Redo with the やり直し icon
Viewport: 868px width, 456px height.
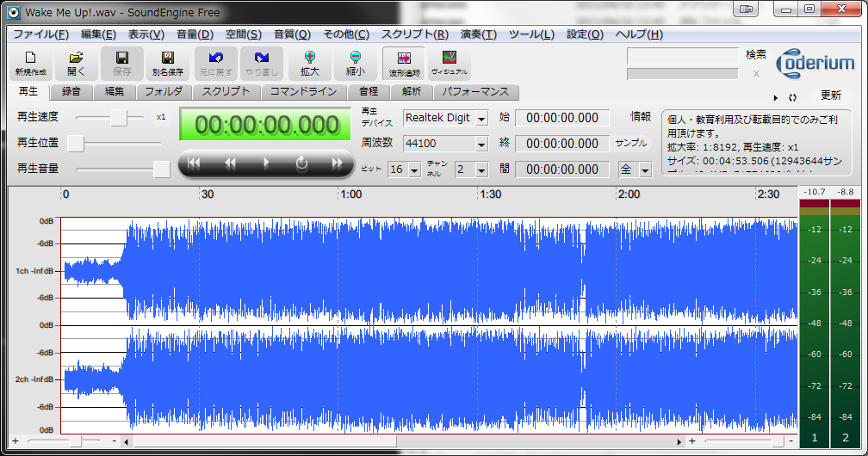coord(261,63)
